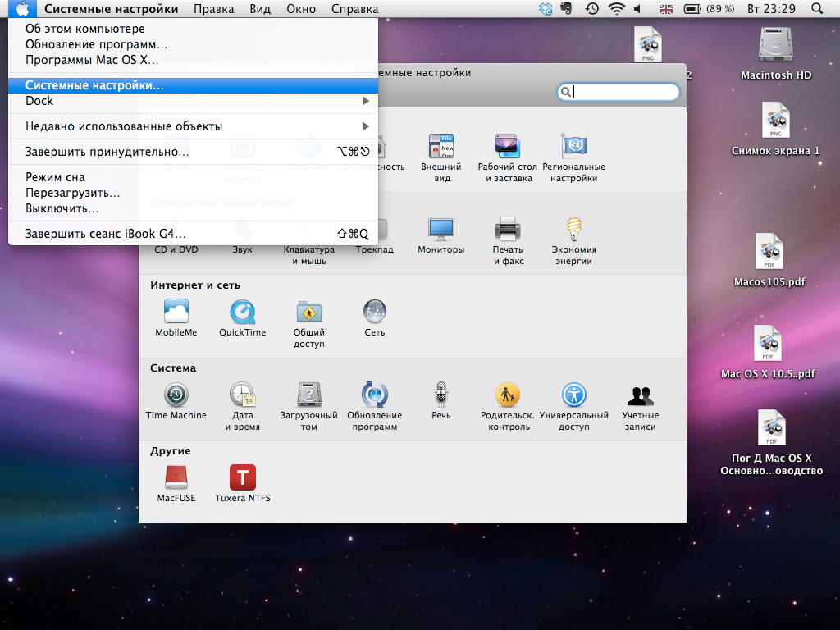Choose Программы Mac OS X… menu item
The image size is (840, 630).
click(x=194, y=60)
